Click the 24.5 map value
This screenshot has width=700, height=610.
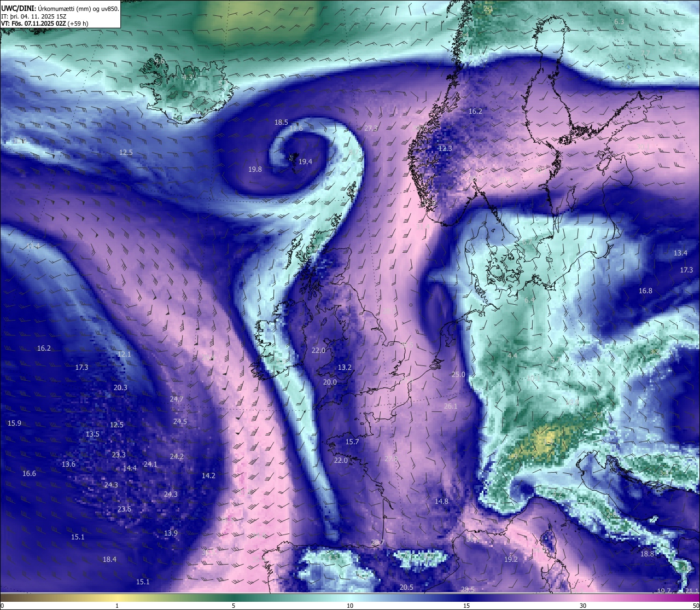(x=180, y=422)
